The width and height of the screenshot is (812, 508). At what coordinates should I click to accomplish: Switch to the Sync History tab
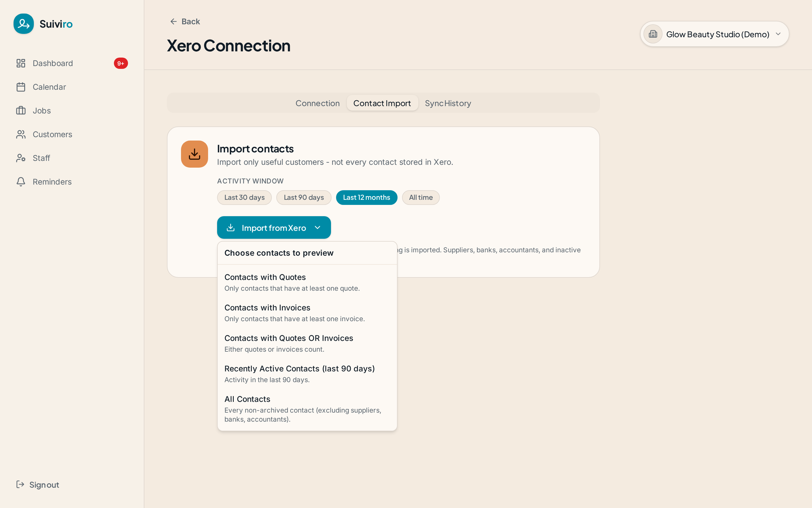(448, 103)
